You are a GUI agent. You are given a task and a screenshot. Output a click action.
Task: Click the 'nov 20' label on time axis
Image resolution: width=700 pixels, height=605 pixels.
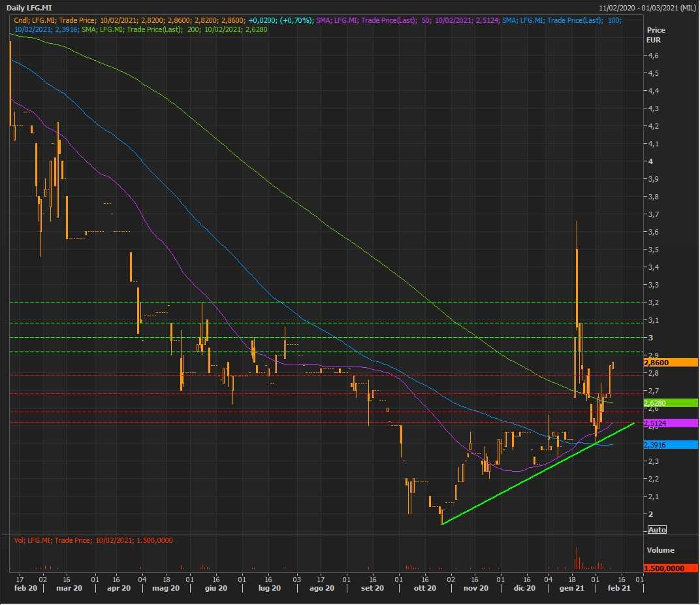[x=476, y=588]
